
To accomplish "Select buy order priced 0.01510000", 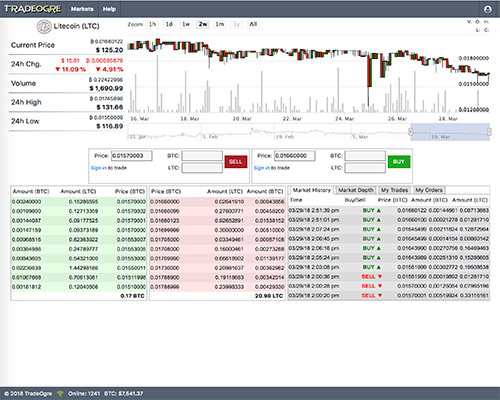I will point(79,287).
